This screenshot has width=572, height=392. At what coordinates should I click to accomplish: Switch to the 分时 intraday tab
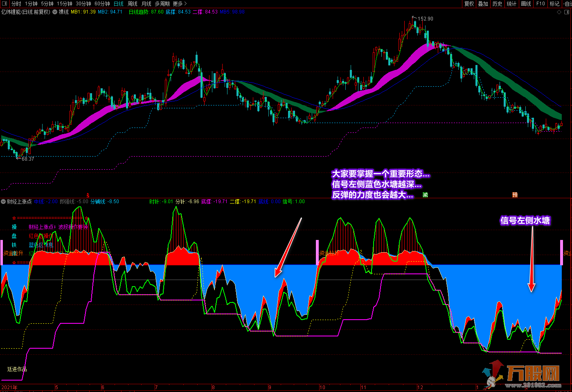pos(16,4)
